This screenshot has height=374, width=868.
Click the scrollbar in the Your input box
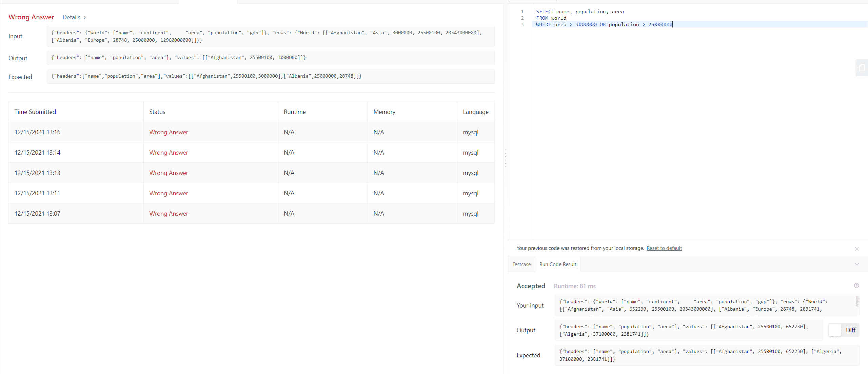(x=857, y=301)
